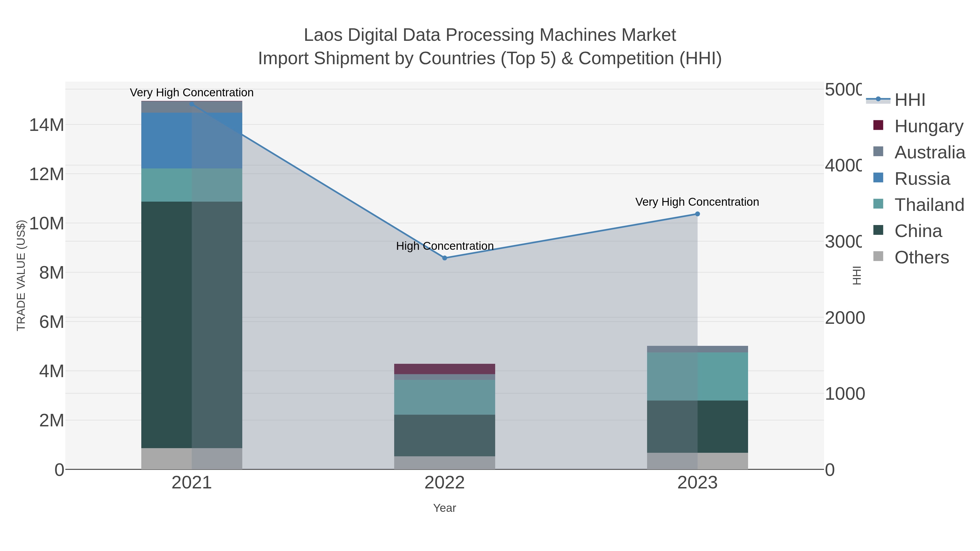Toggle Australia series in legend

pyautogui.click(x=919, y=152)
